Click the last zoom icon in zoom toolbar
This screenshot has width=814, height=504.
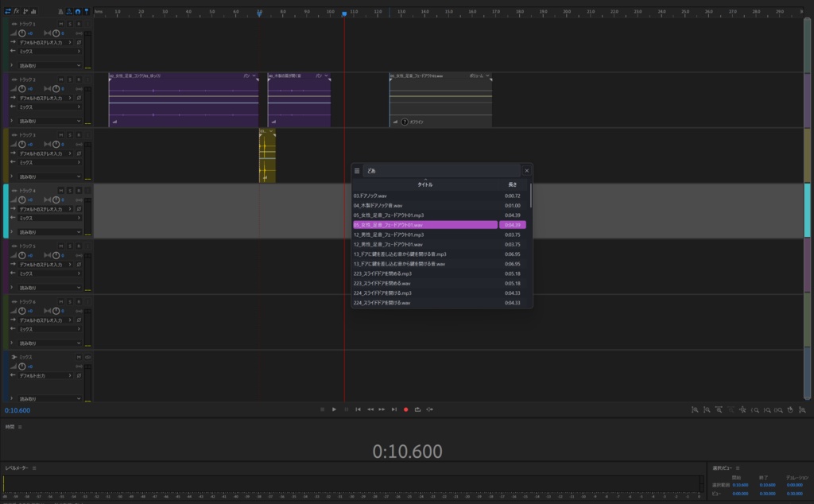pyautogui.click(x=802, y=410)
